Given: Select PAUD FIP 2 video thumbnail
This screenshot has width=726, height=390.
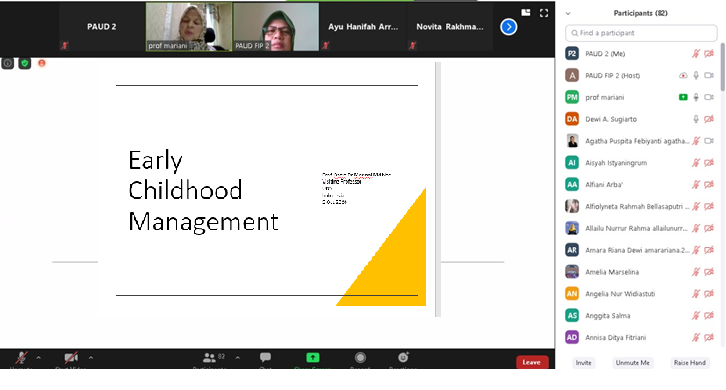Looking at the screenshot, I should (276, 27).
